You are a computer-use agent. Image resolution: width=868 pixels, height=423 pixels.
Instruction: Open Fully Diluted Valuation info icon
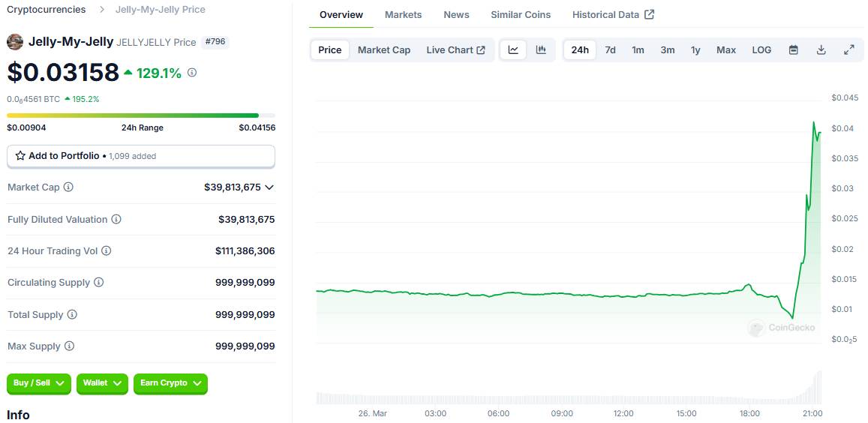(x=116, y=219)
